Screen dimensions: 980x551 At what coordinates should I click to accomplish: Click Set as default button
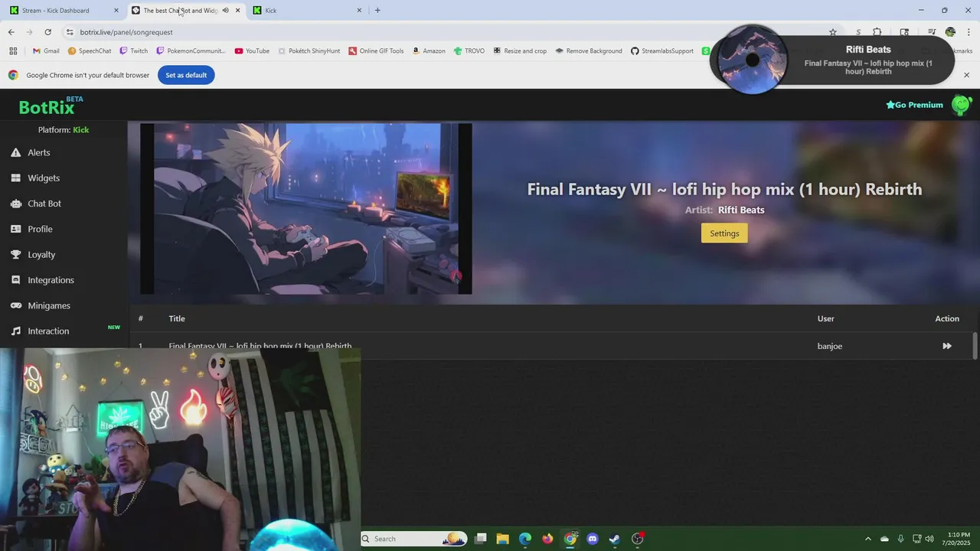click(186, 75)
